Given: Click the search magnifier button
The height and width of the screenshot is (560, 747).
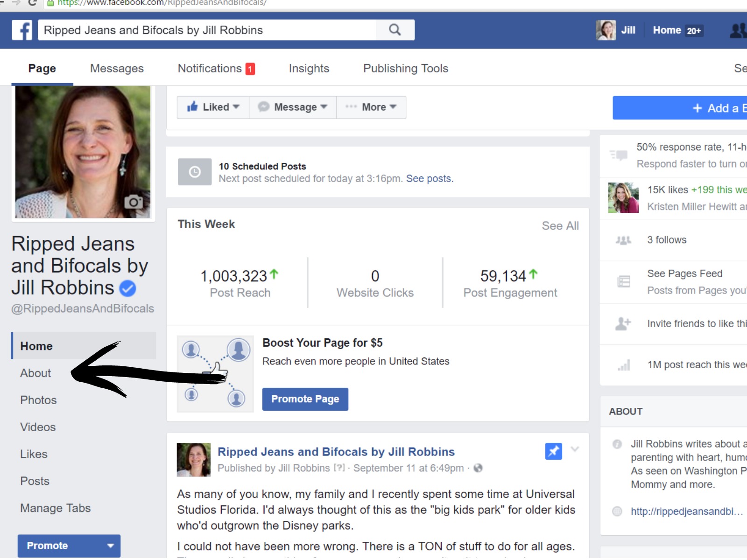Looking at the screenshot, I should [x=395, y=30].
